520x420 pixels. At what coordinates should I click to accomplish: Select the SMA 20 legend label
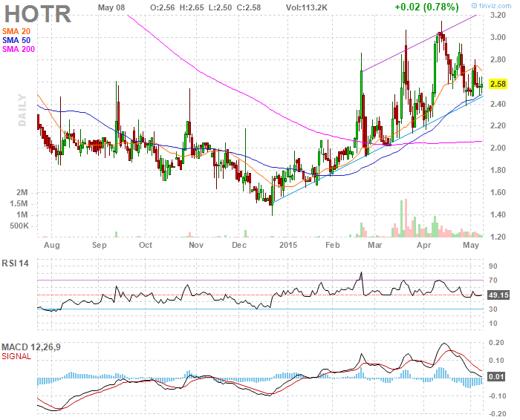click(x=16, y=31)
